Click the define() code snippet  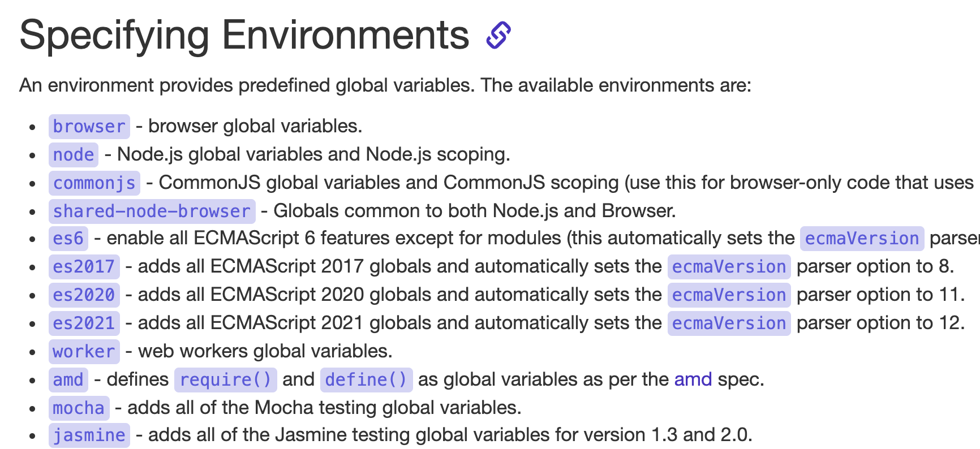click(x=366, y=379)
